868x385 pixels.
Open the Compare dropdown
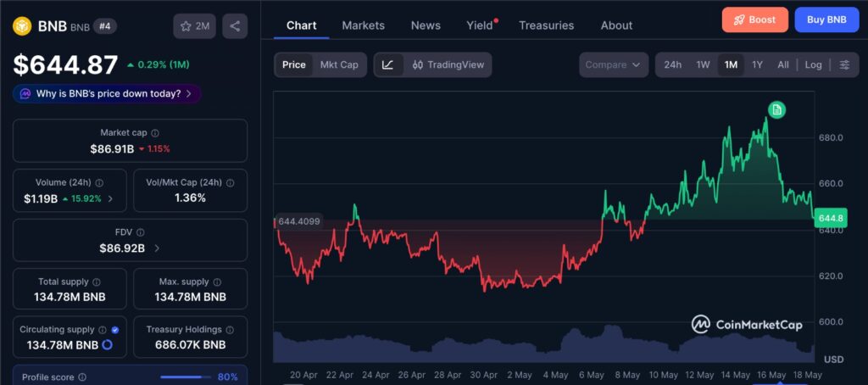(x=614, y=64)
